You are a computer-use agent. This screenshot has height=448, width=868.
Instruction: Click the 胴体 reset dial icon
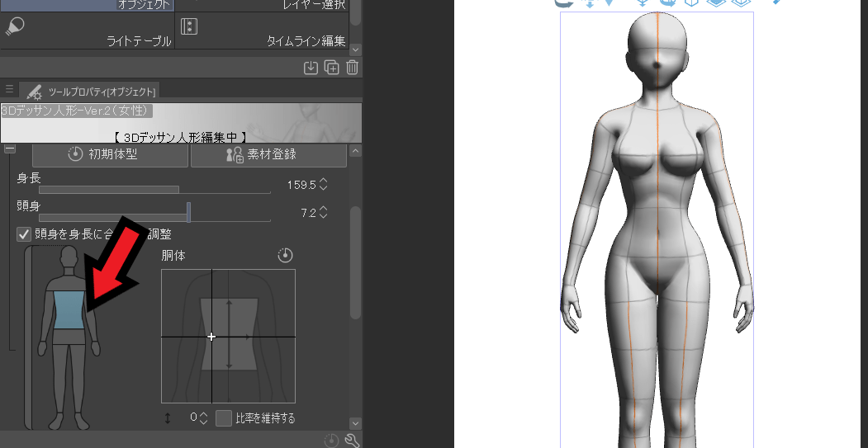click(x=285, y=256)
